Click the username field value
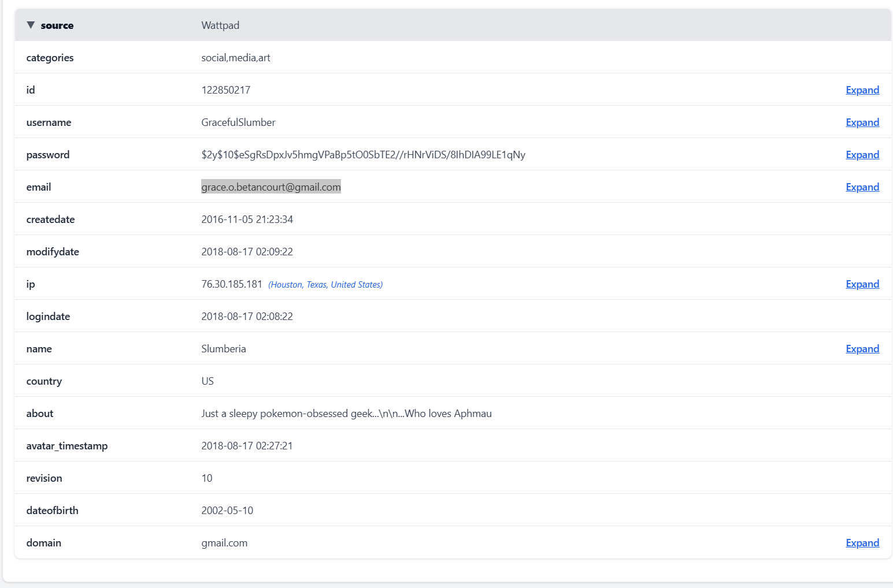 pos(238,122)
